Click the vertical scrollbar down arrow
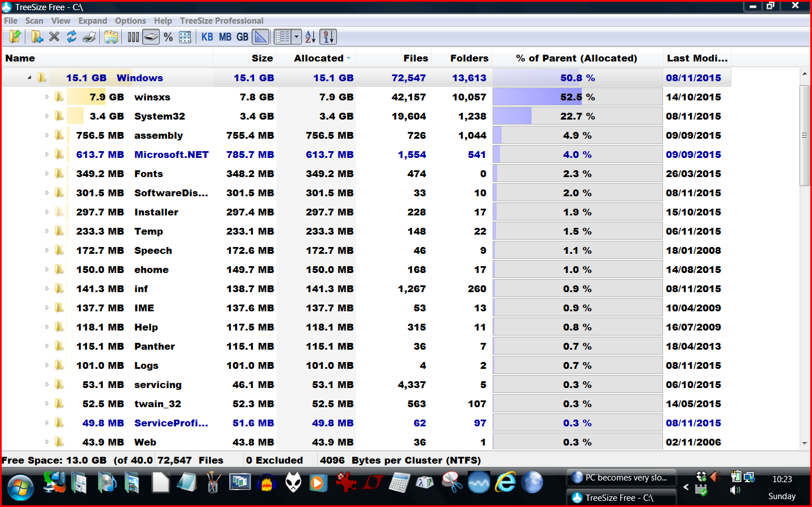The height and width of the screenshot is (507, 812). click(805, 443)
